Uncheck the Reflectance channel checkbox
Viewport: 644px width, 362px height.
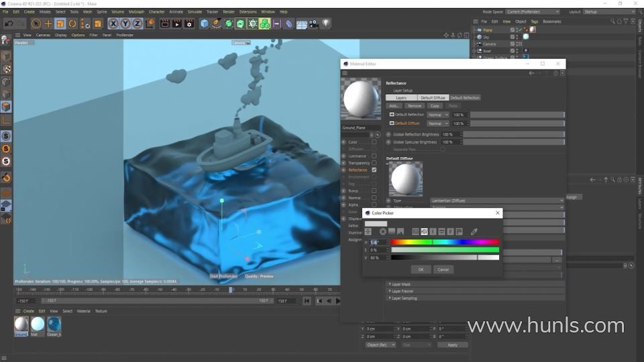pos(374,170)
